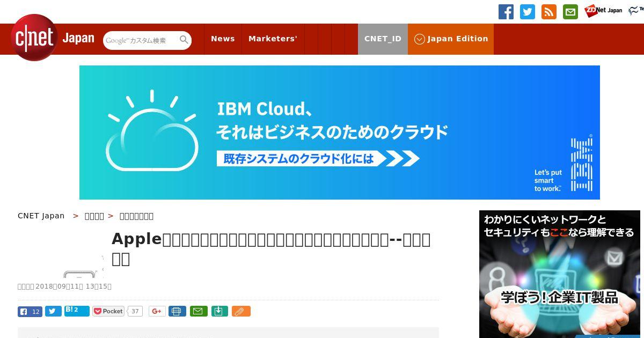Open the enterprise IT products sidebar ad
644x338 pixels.
[560, 274]
